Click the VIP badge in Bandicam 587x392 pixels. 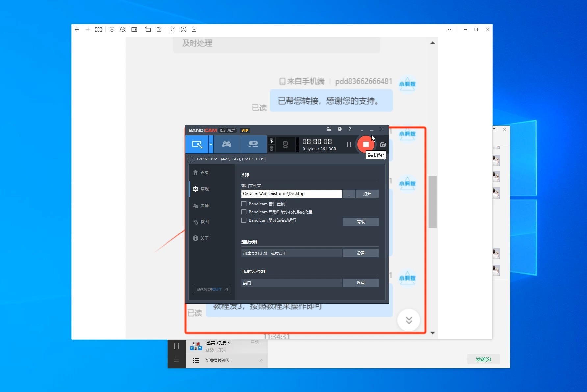[x=245, y=130]
